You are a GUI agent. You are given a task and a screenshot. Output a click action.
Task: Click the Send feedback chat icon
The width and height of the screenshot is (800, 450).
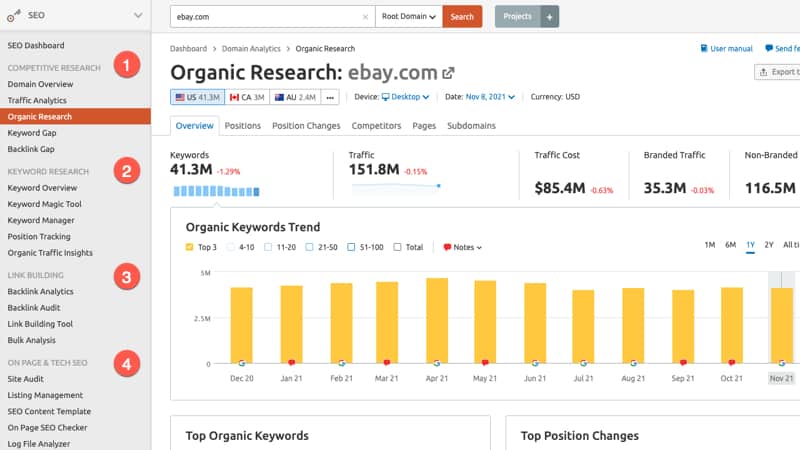click(x=768, y=48)
